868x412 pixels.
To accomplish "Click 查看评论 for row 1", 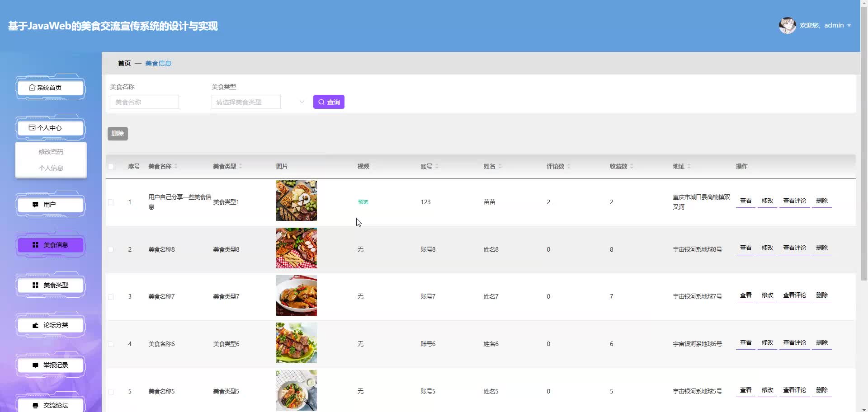I will click(x=794, y=201).
